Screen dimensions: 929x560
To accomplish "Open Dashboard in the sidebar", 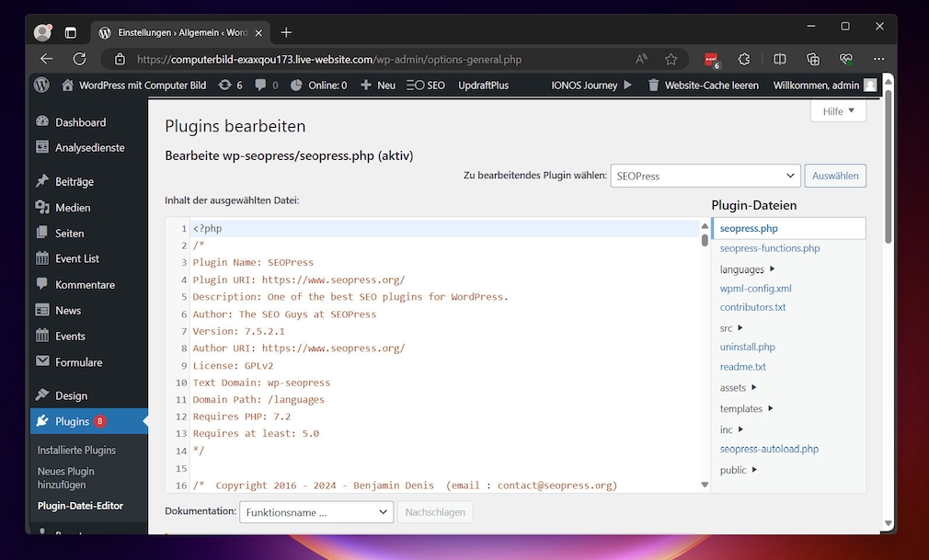I will click(80, 122).
